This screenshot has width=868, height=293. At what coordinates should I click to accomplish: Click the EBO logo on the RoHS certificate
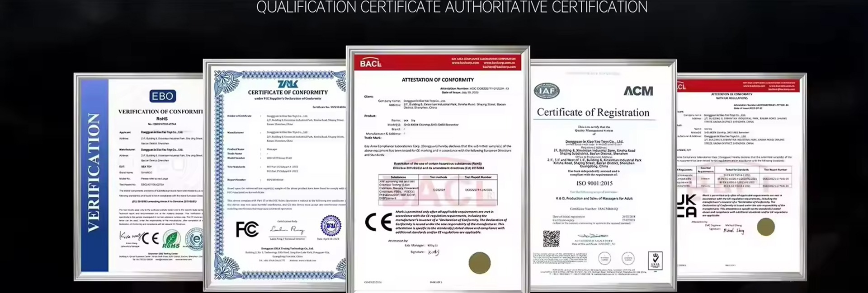(x=163, y=96)
